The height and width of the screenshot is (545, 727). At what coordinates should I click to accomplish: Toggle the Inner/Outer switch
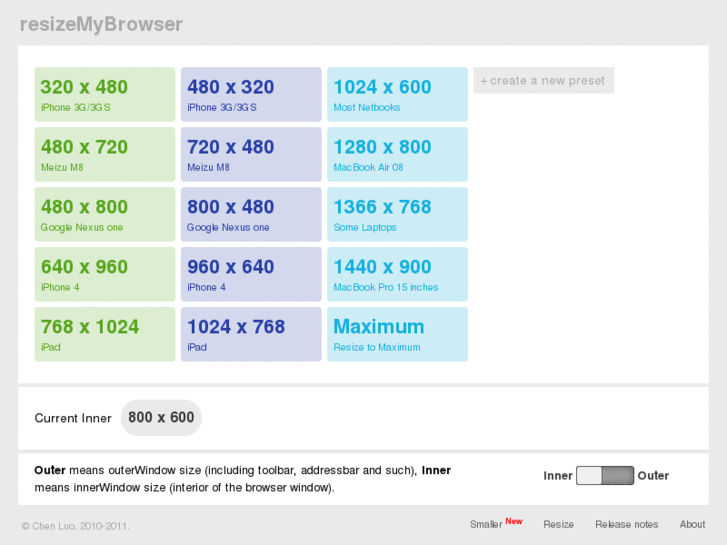(605, 475)
